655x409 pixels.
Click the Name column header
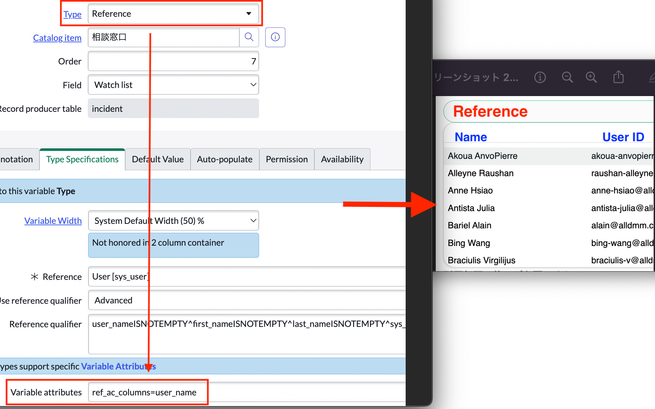(x=471, y=137)
